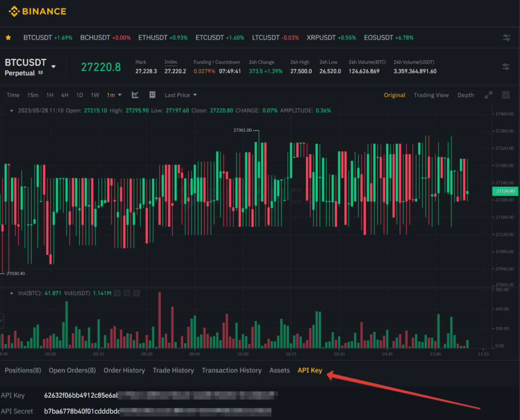Viewport: 520px width, 420px height.
Task: Expand the chart to fullscreen
Action: pyautogui.click(x=489, y=95)
